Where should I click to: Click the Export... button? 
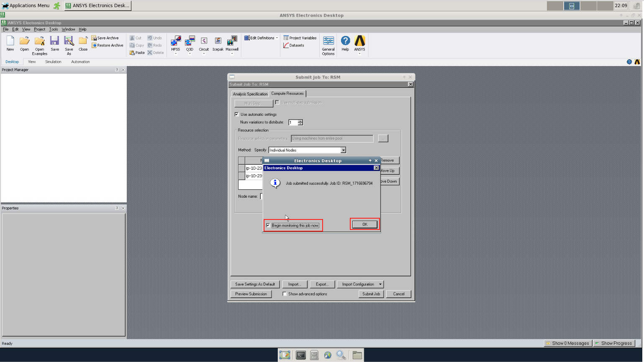point(322,284)
